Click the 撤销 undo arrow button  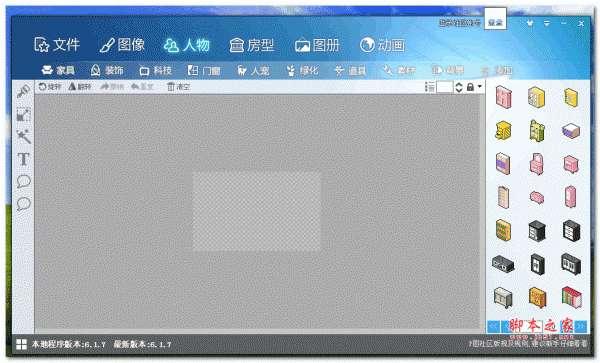(112, 87)
